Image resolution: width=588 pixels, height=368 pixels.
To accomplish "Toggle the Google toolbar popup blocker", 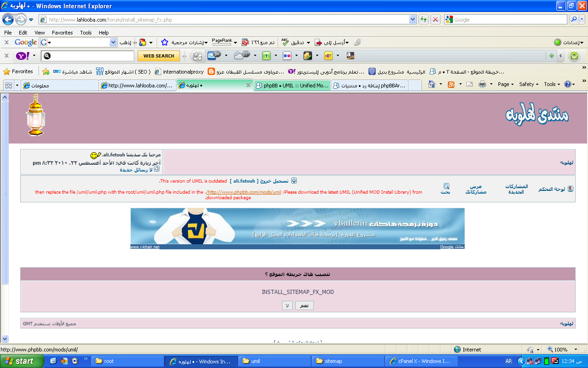I will tap(245, 42).
